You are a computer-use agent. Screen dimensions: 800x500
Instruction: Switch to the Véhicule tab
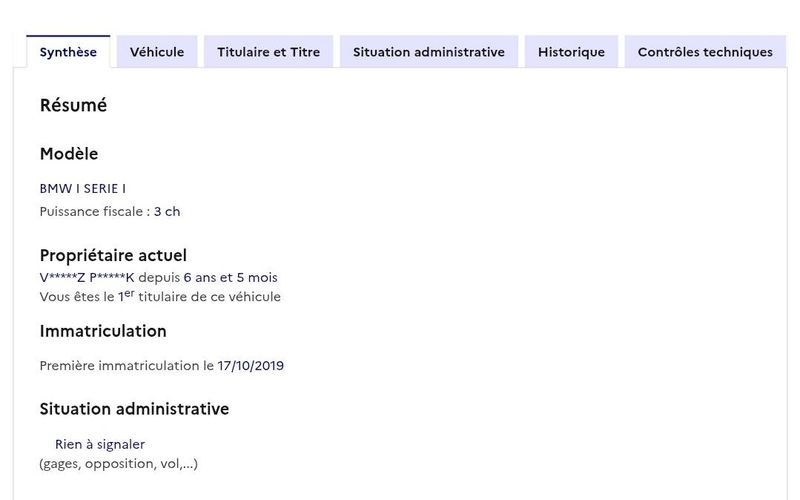157,52
